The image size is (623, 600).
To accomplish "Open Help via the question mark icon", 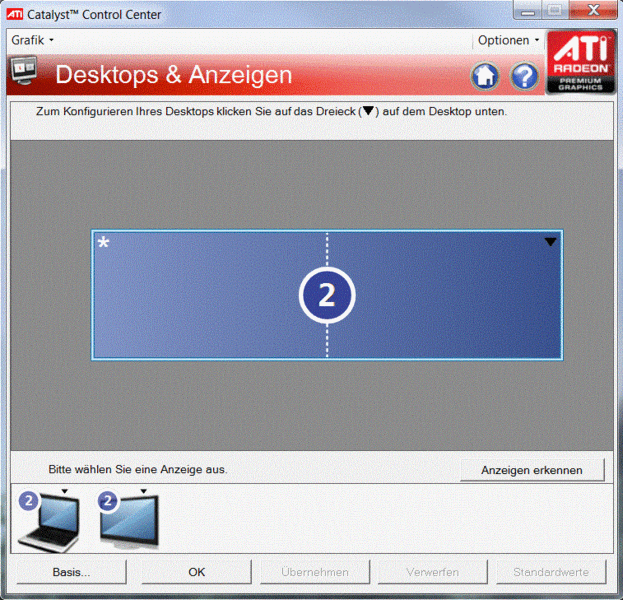I will point(524,75).
